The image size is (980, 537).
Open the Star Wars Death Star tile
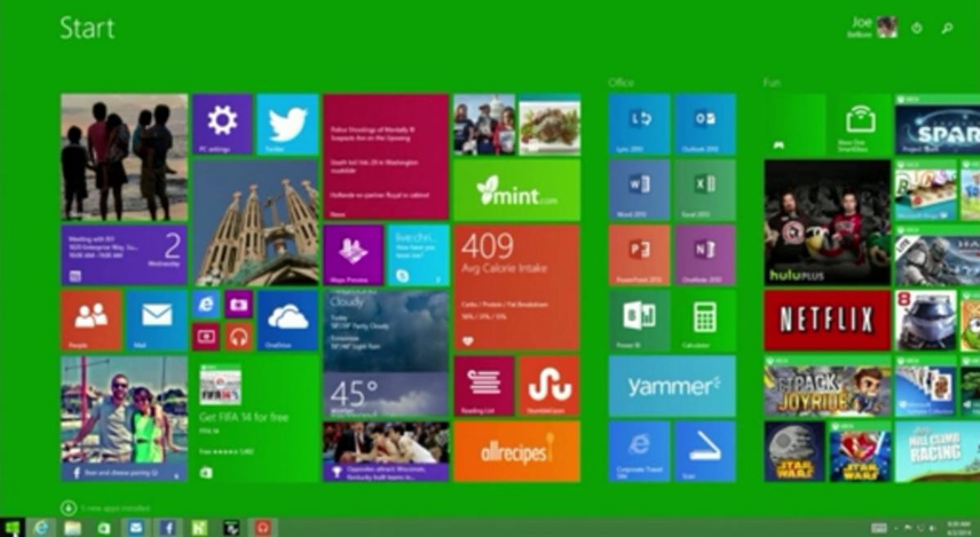(x=795, y=451)
